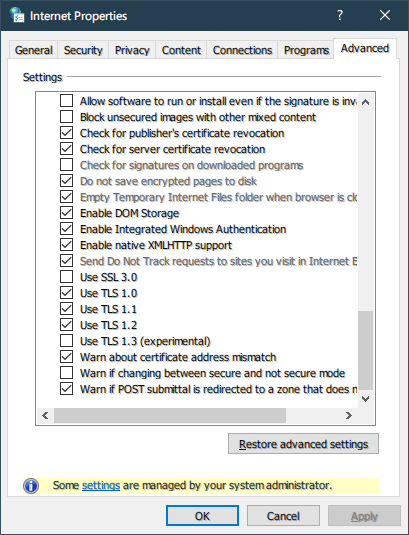
Task: Open the settings link in info bar
Action: click(101, 485)
